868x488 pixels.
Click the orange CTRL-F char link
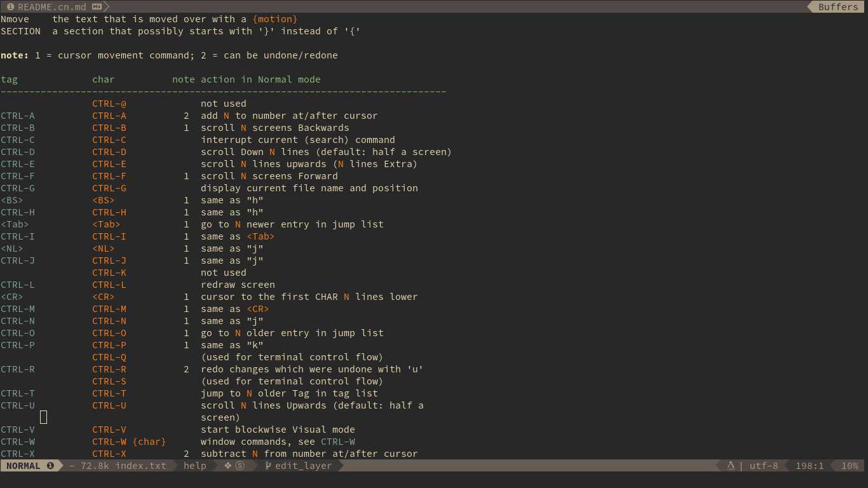pyautogui.click(x=109, y=176)
